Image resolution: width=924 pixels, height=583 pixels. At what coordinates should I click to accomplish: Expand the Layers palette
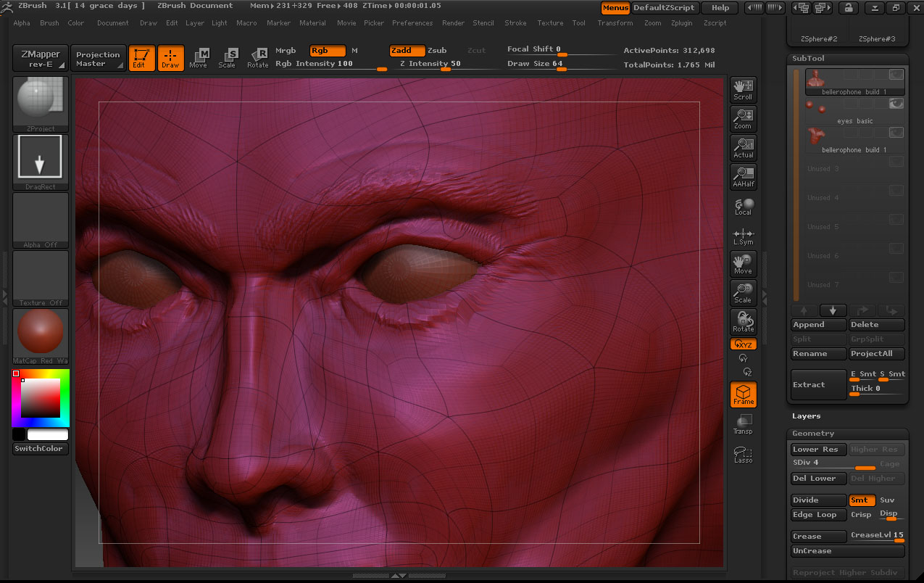point(807,416)
